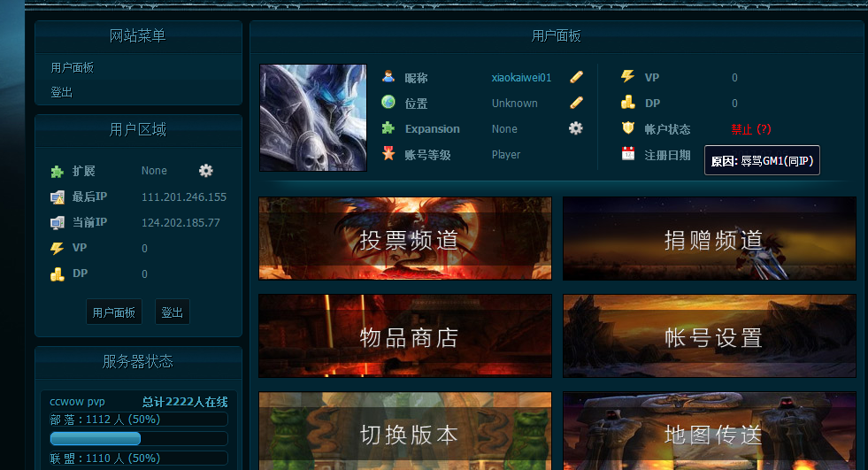
Task: Click the green puzzle icon beside Expansion
Action: [388, 128]
